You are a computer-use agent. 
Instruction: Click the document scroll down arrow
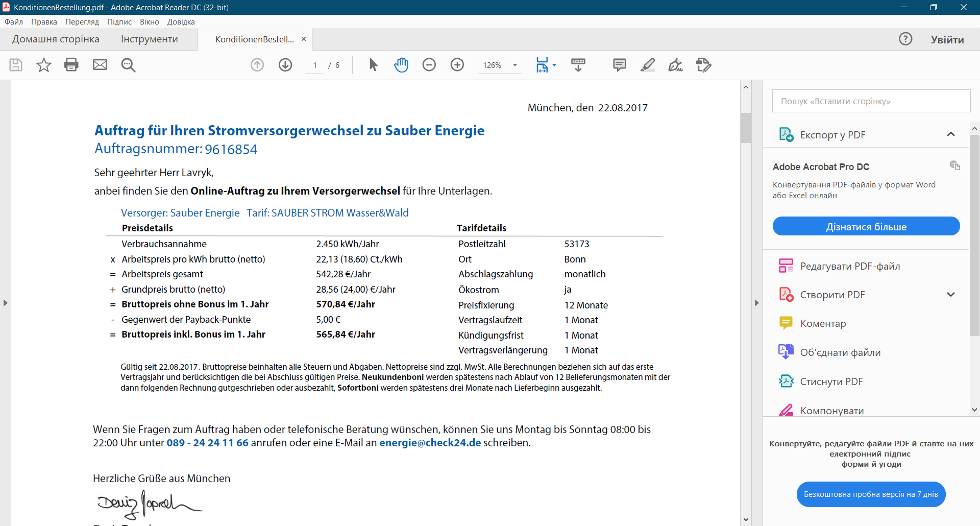tap(746, 520)
